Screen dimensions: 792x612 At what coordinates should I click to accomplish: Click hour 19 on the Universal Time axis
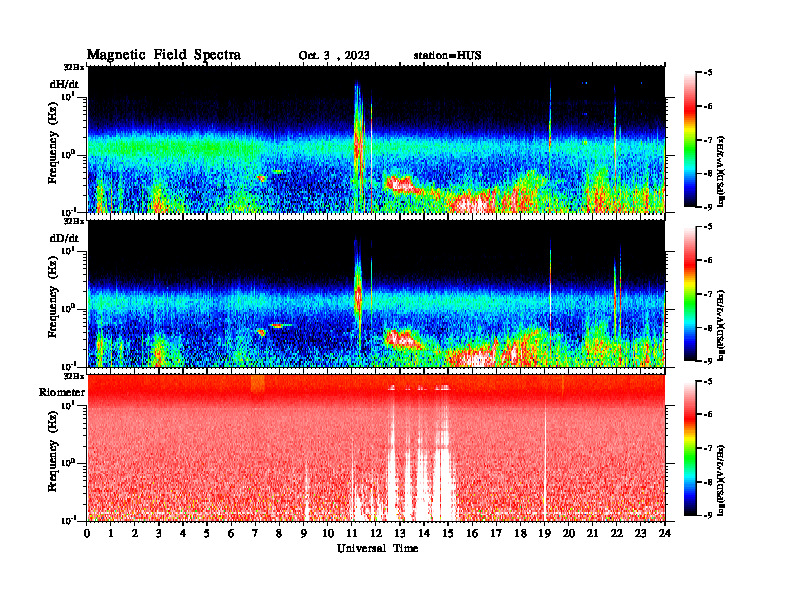pyautogui.click(x=544, y=533)
